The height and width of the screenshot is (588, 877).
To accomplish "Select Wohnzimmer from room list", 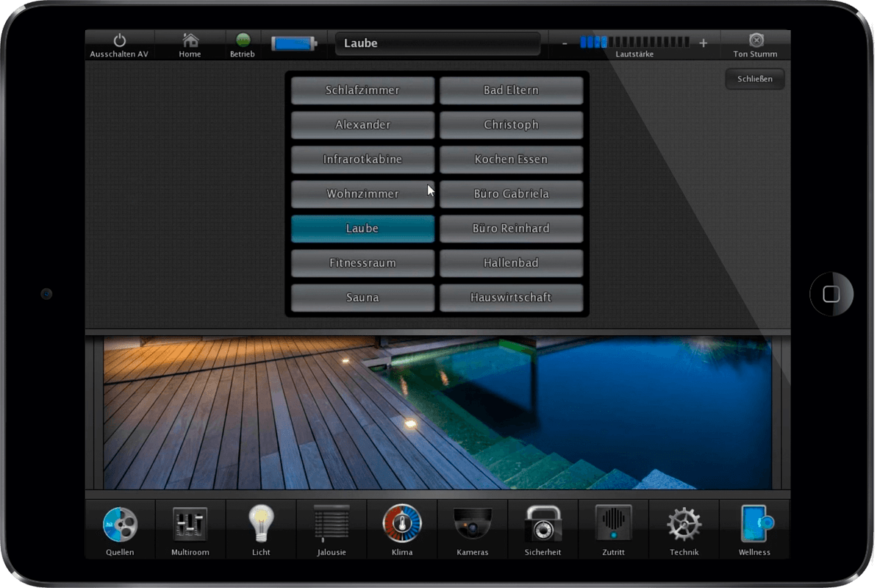I will point(362,194).
